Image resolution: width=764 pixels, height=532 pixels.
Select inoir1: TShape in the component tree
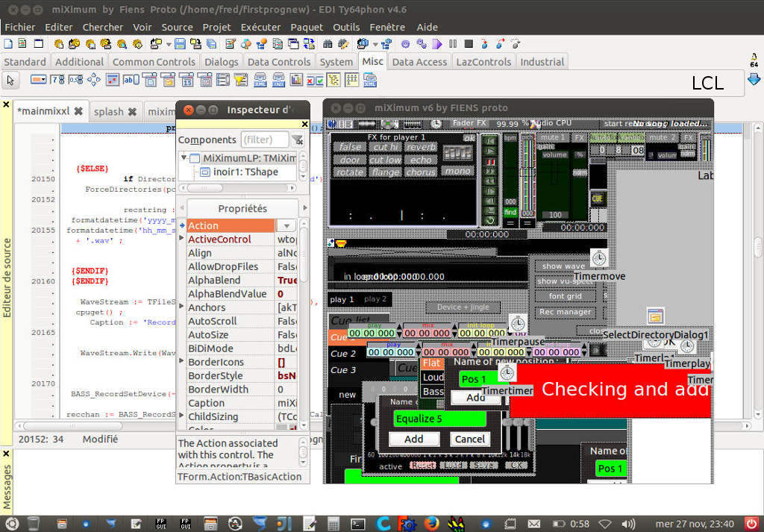tap(245, 172)
